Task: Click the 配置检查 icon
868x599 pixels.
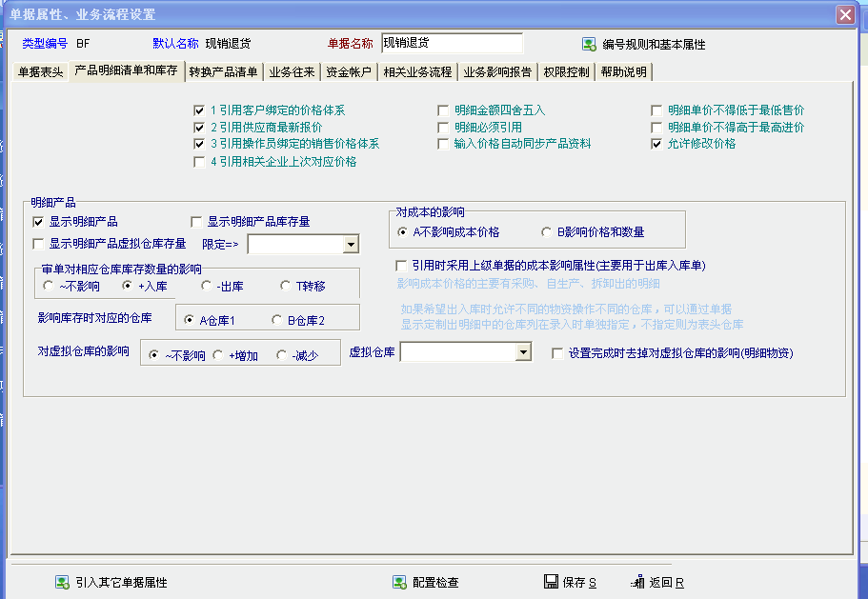Action: tap(399, 582)
